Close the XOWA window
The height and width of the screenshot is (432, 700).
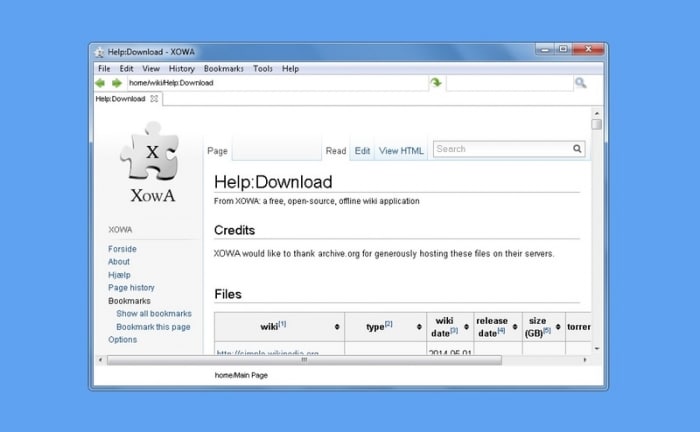click(588, 49)
